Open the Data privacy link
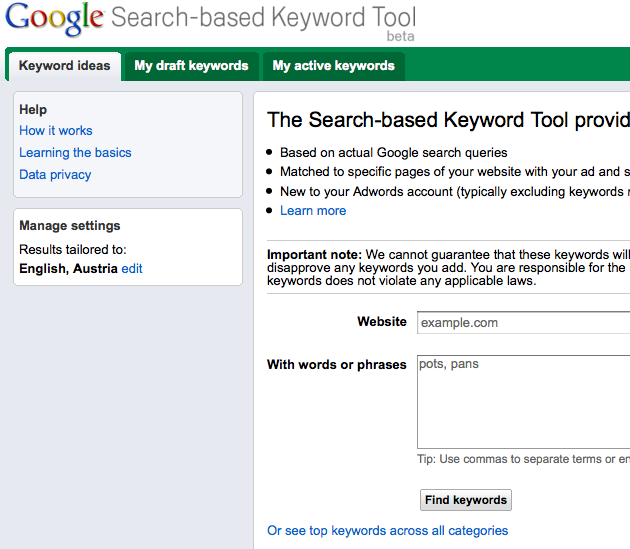The image size is (630, 549). (55, 175)
